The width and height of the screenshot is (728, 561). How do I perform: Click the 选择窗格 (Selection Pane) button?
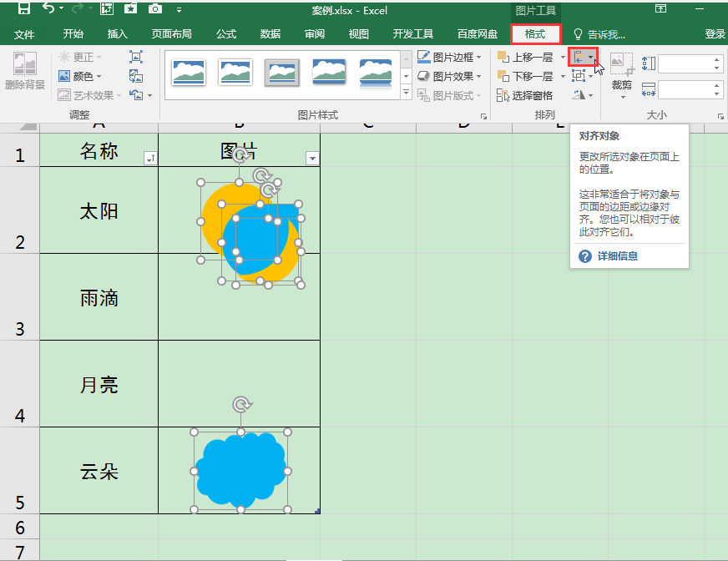point(524,96)
